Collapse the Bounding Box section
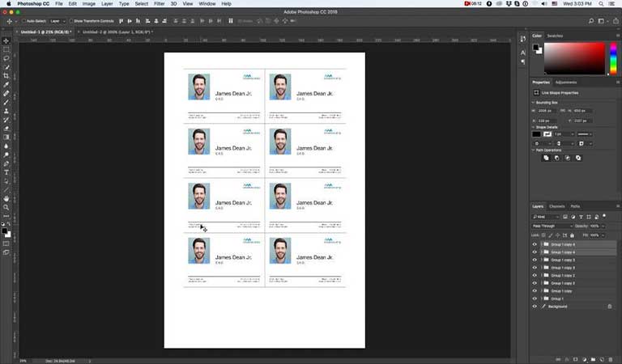The height and width of the screenshot is (364, 622). coord(534,102)
